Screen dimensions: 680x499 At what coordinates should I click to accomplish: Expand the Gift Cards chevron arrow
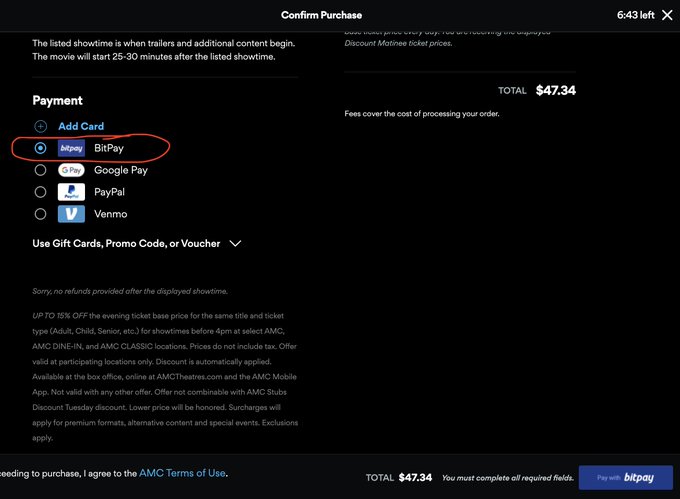coord(235,244)
